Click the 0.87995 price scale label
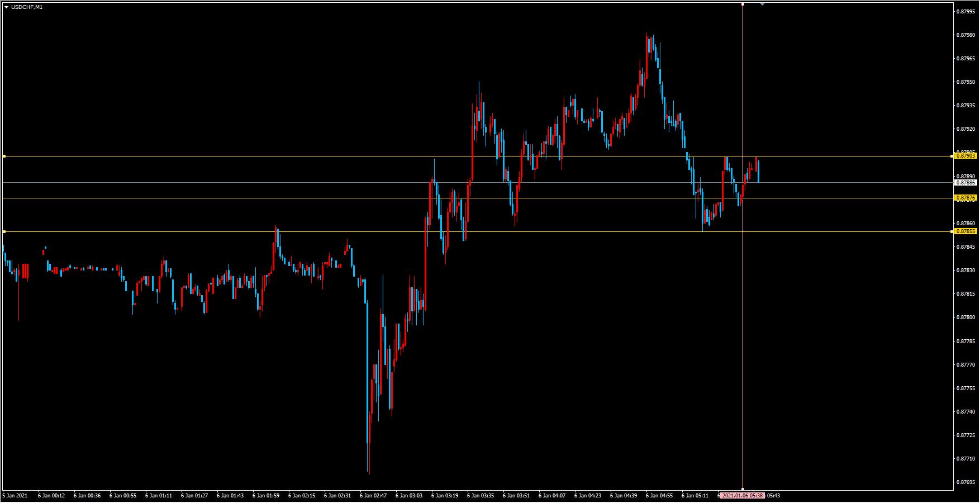 click(966, 11)
